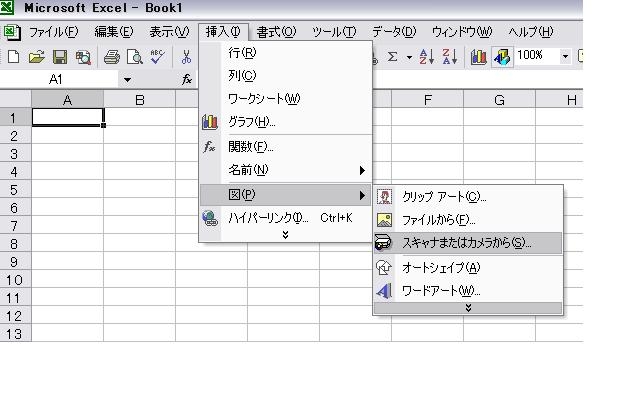Choose グラフ(H)... menu item
Screen dimensions: 640x400
coord(286,122)
